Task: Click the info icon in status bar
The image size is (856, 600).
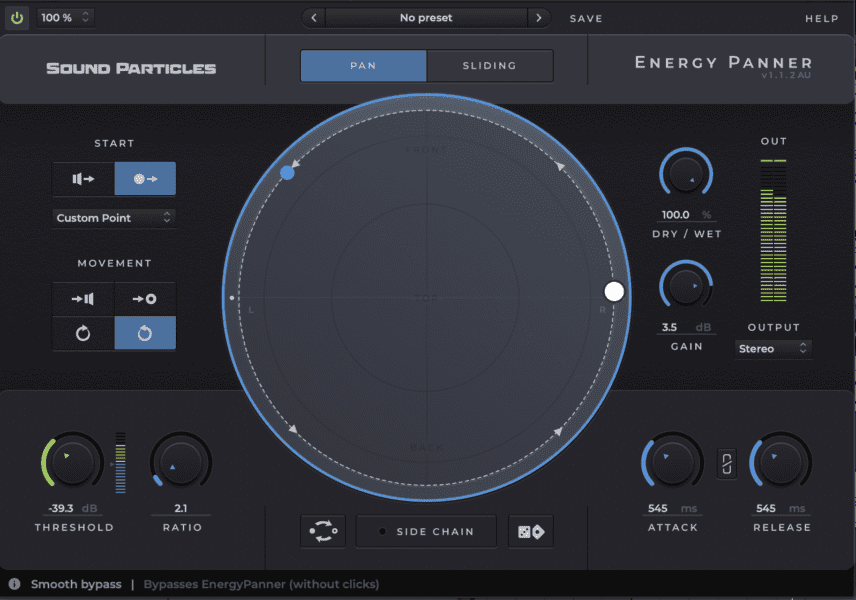Action: click(15, 584)
